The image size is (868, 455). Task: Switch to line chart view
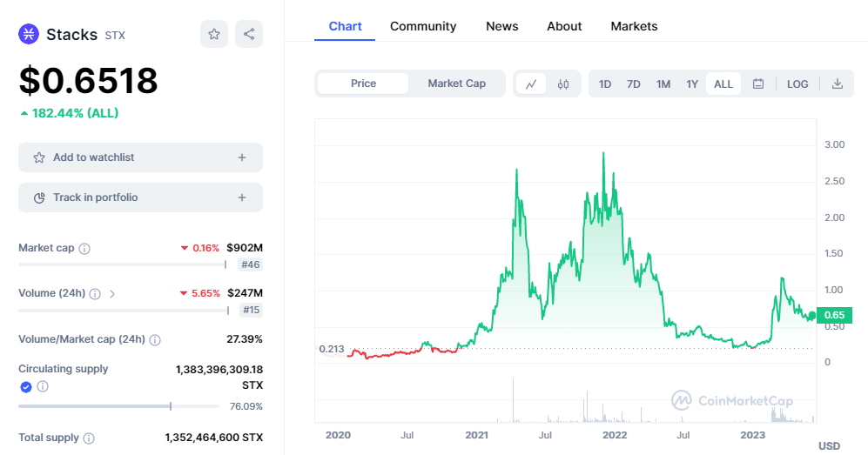pos(531,84)
